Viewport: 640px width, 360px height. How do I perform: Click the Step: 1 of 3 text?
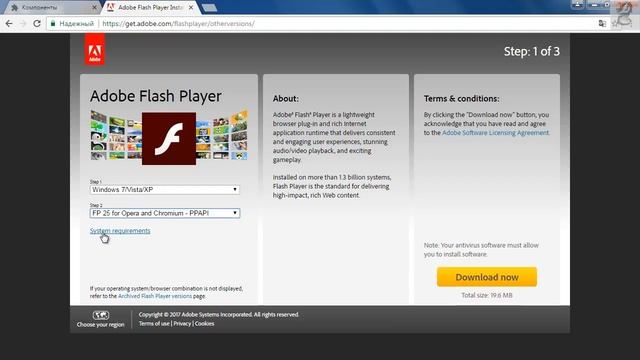[532, 51]
